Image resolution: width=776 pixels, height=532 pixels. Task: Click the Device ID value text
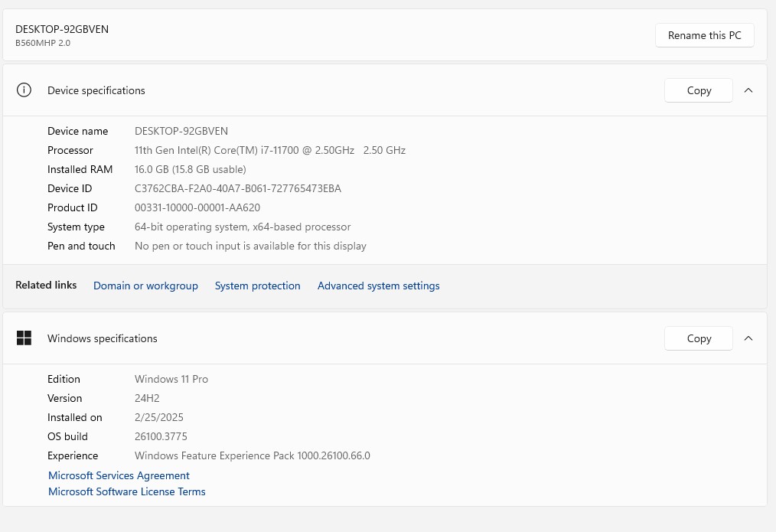click(238, 188)
